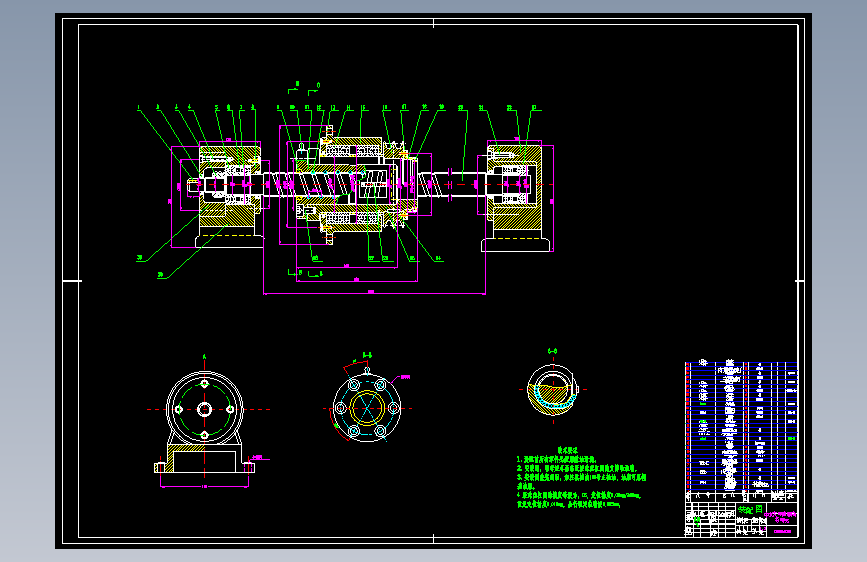Select the rightmost part balloon above the right housing
Screen dimensions: 867x562
point(534,108)
